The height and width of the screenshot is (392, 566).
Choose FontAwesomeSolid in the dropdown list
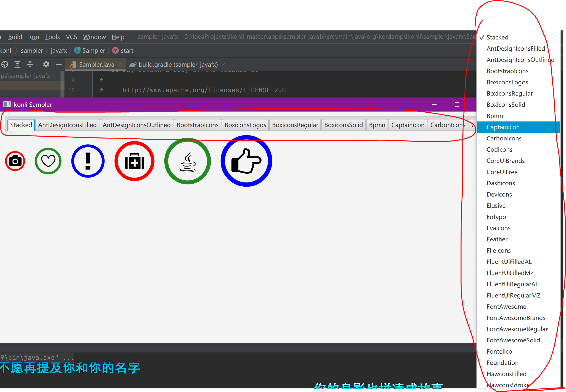[x=518, y=340]
